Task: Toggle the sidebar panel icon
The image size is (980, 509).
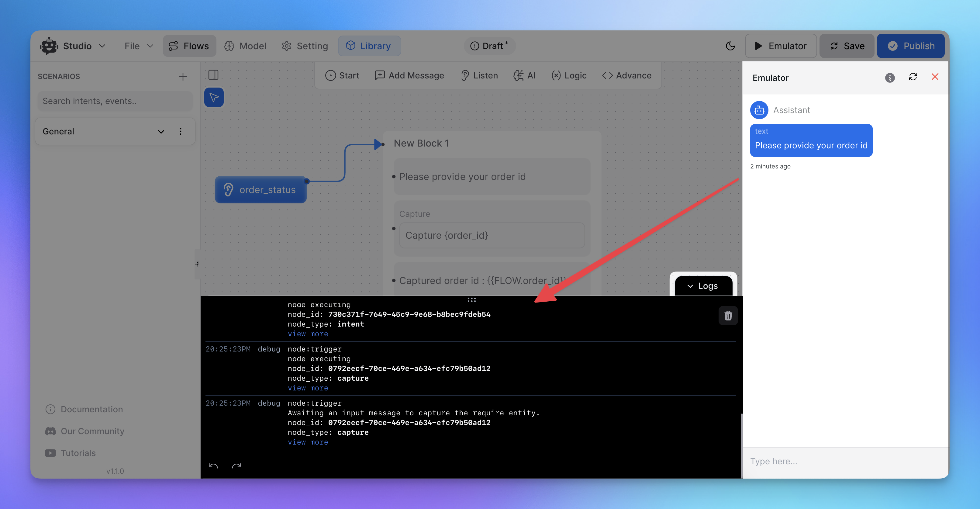Action: coord(213,75)
